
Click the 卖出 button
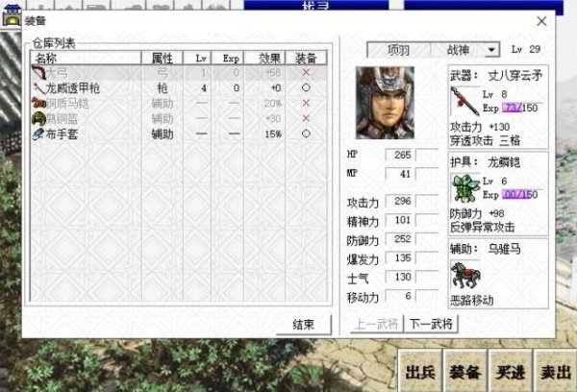pos(556,372)
